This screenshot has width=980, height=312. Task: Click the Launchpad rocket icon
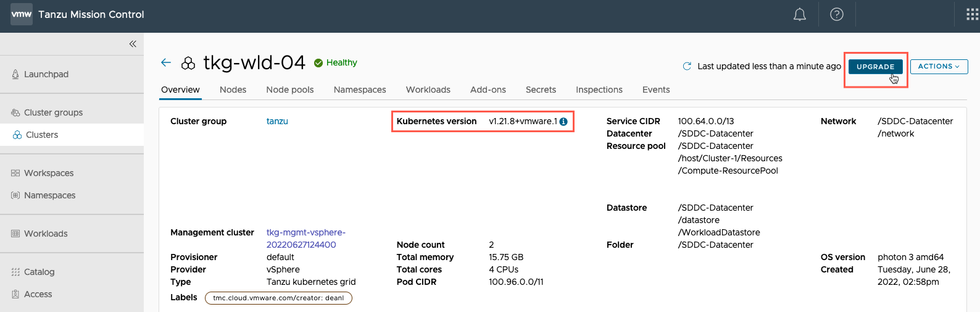pos(15,74)
